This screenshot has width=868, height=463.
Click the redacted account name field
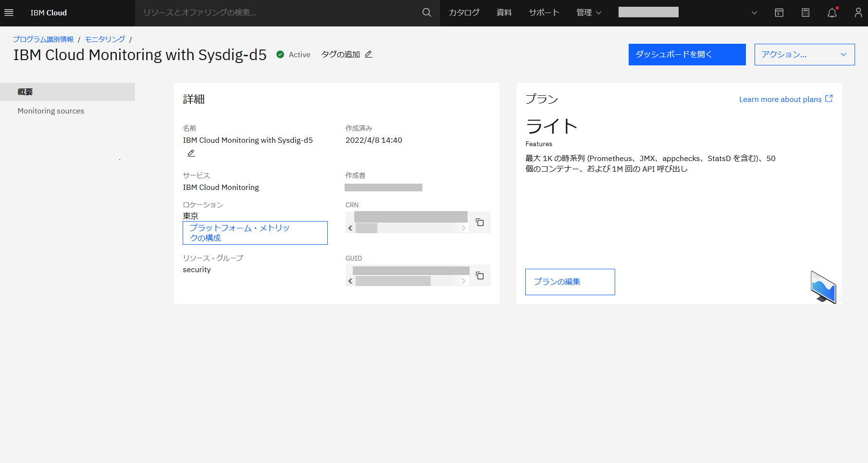648,12
